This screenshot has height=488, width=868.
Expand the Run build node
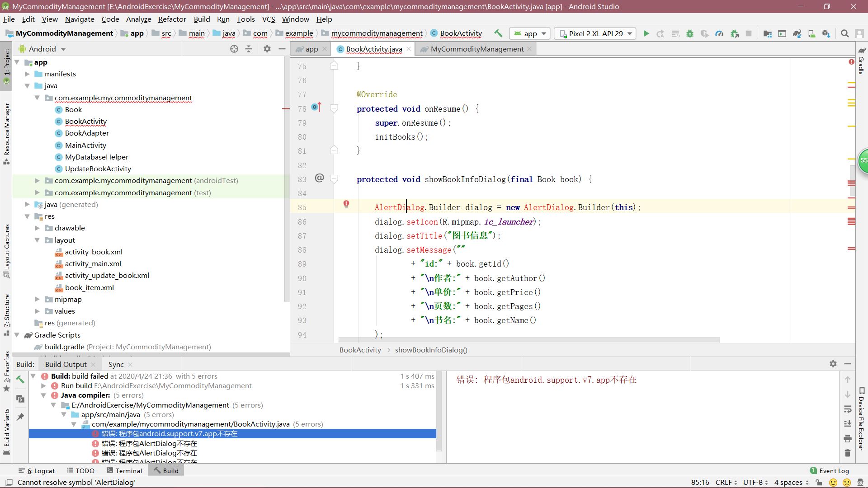click(43, 386)
